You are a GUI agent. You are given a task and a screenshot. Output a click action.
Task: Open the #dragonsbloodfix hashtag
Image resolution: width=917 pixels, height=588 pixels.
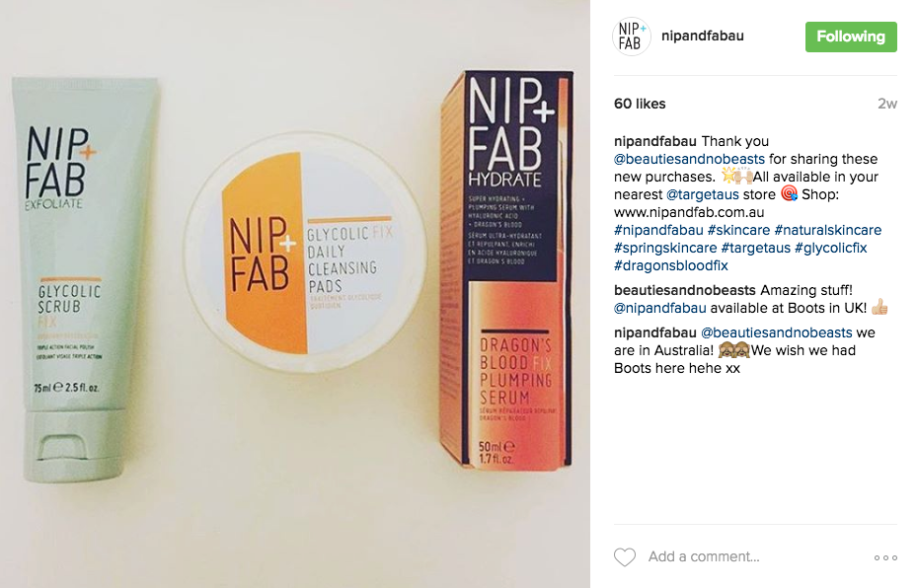tap(671, 265)
